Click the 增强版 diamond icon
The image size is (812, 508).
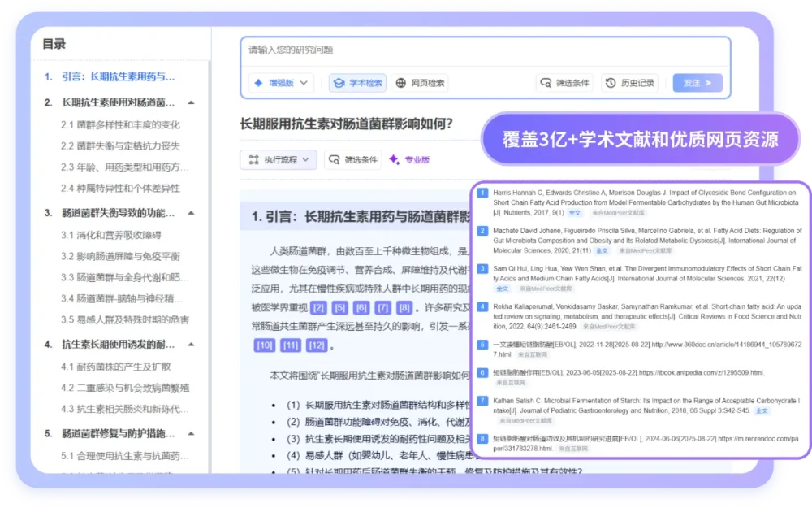[257, 82]
